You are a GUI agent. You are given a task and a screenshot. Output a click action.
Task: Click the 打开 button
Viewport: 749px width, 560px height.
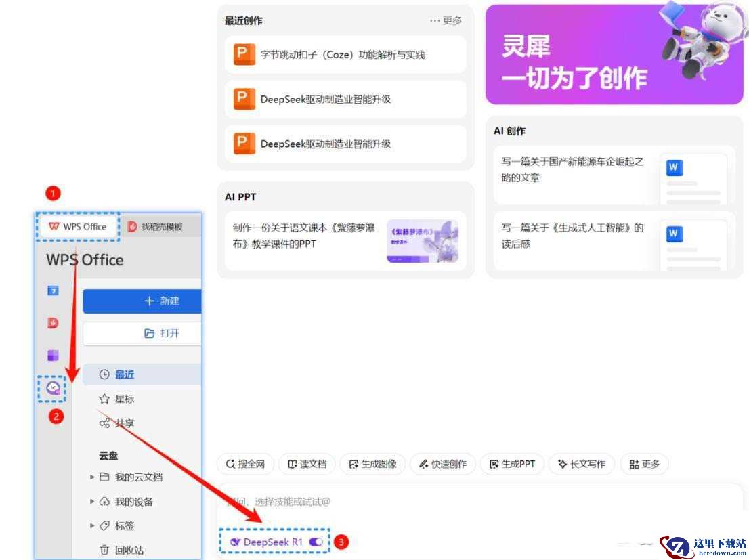[x=142, y=334]
